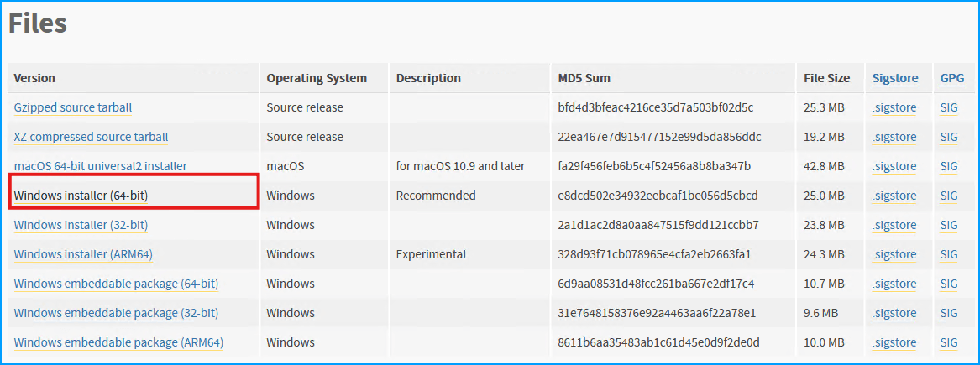Click SIG link for Windows installer (64-bit)
Screen dimensions: 980x365
[949, 196]
